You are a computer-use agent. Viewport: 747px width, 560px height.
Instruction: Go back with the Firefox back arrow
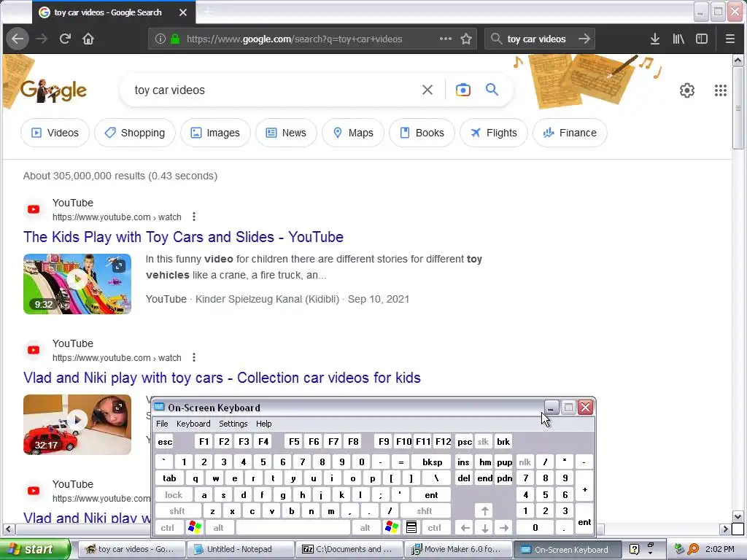pos(18,39)
